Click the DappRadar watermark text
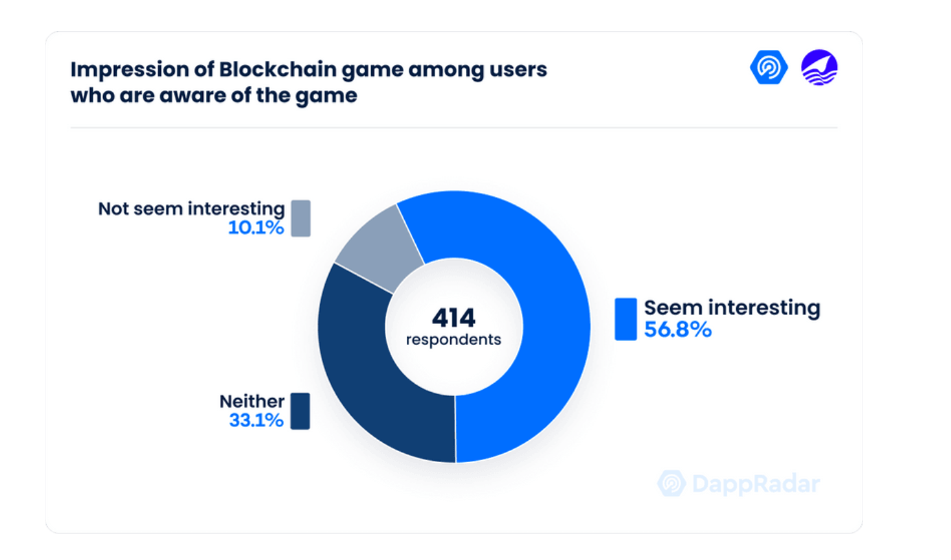The image size is (951, 560). 756,484
